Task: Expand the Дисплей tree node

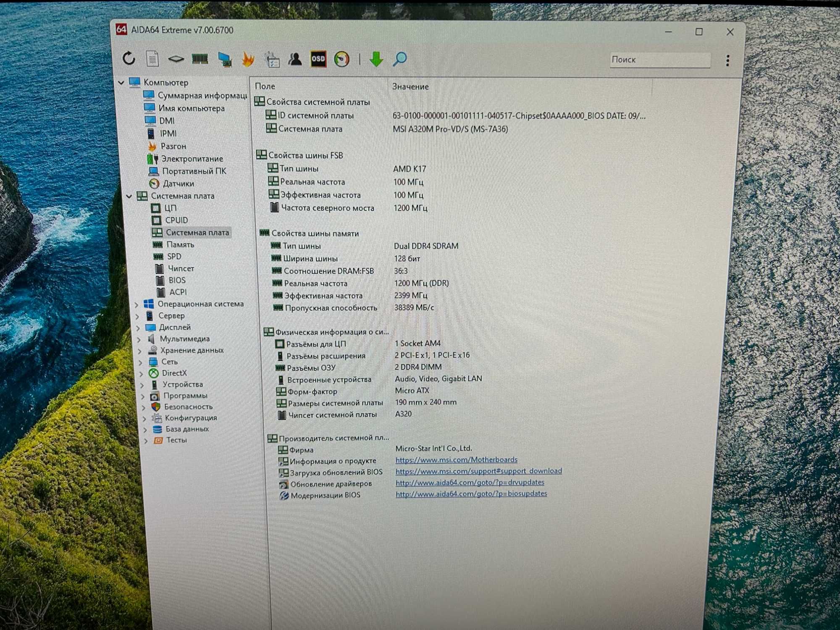Action: [x=138, y=328]
